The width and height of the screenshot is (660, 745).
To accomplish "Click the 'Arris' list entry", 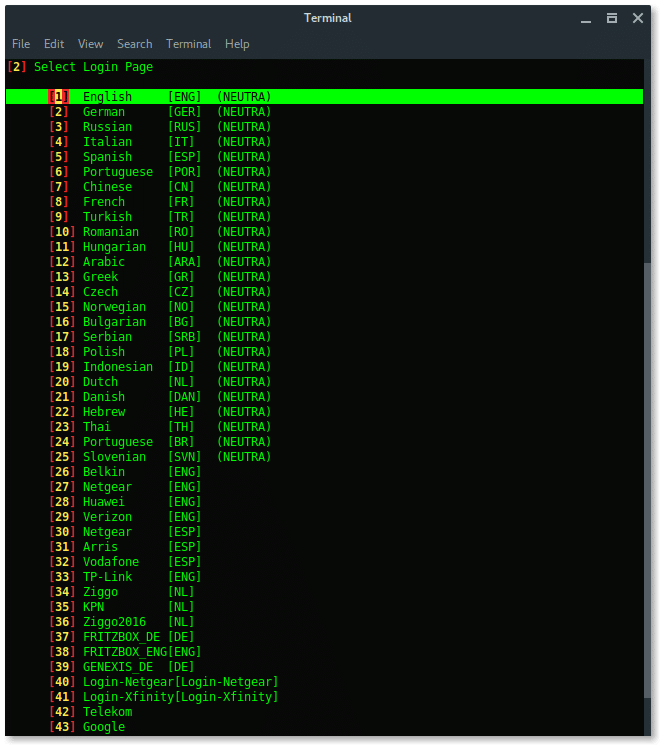I will [x=100, y=547].
